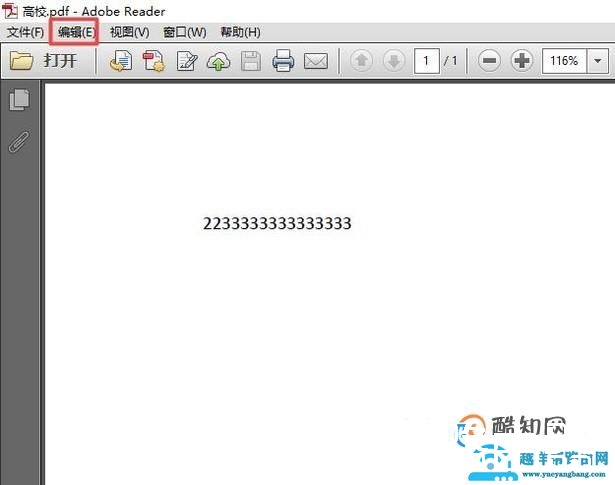Expand the zoom percentage dropdown arrow

(x=598, y=61)
